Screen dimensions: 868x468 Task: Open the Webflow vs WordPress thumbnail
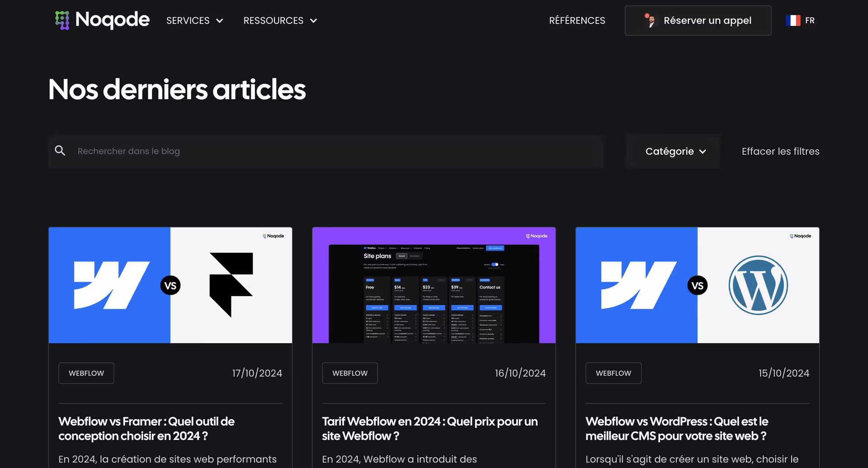click(x=697, y=285)
